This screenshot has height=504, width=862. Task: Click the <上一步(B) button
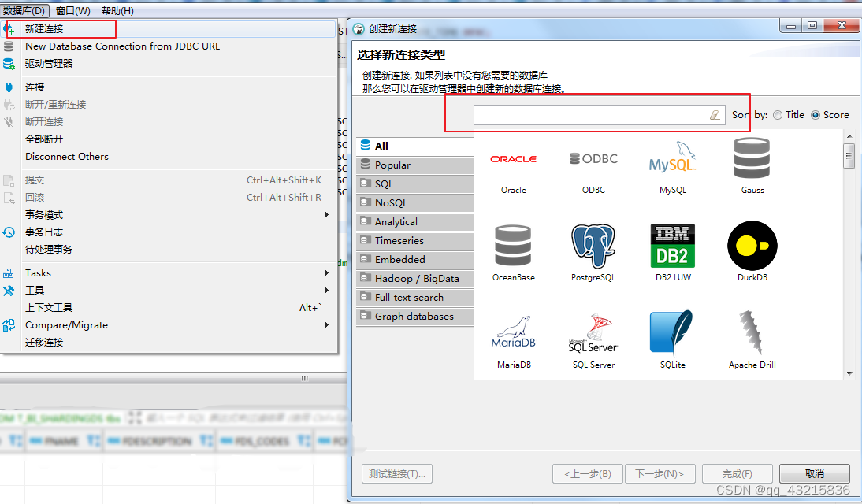pos(588,474)
